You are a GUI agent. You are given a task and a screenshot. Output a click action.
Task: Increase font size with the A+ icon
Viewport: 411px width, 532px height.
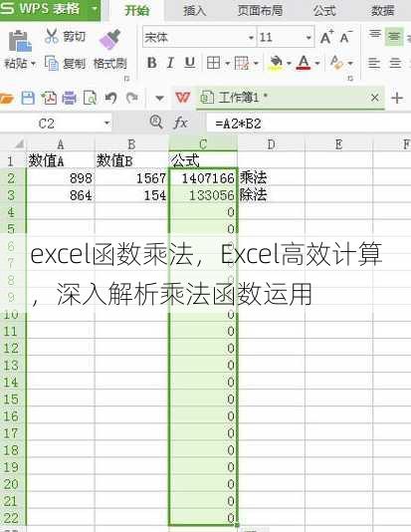(327, 37)
